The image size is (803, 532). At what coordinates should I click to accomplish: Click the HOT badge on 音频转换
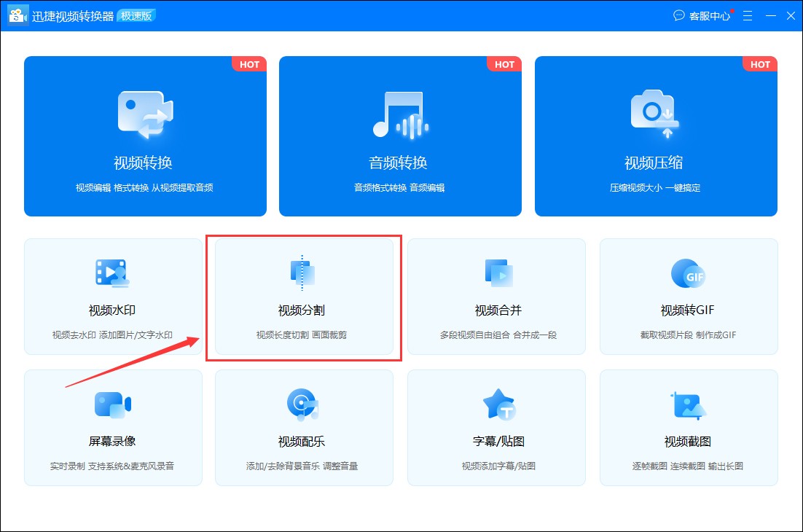[x=504, y=64]
